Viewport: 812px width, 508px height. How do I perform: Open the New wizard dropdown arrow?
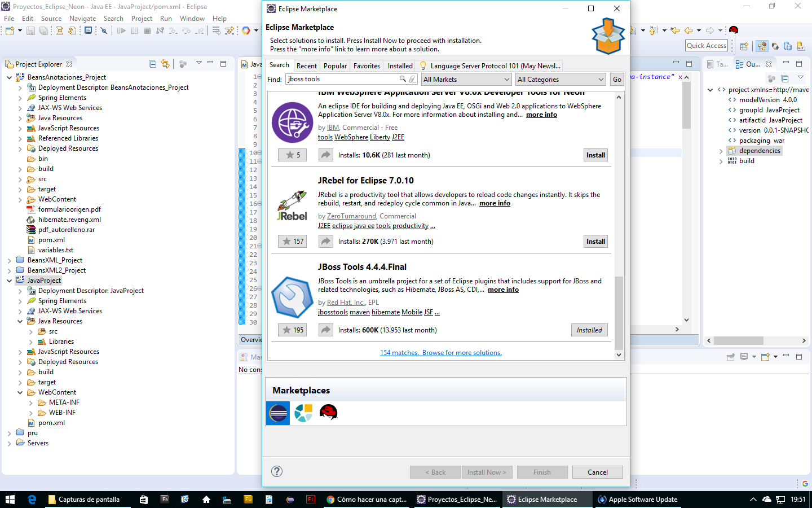coord(20,30)
